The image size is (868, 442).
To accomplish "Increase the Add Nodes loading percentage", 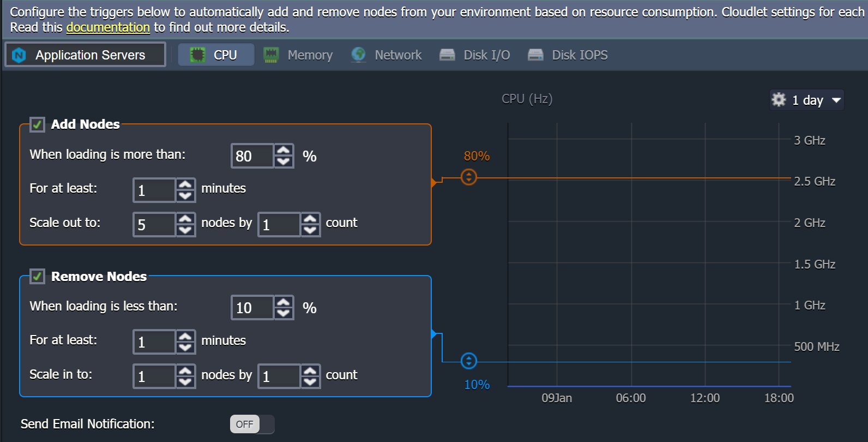I will [284, 151].
